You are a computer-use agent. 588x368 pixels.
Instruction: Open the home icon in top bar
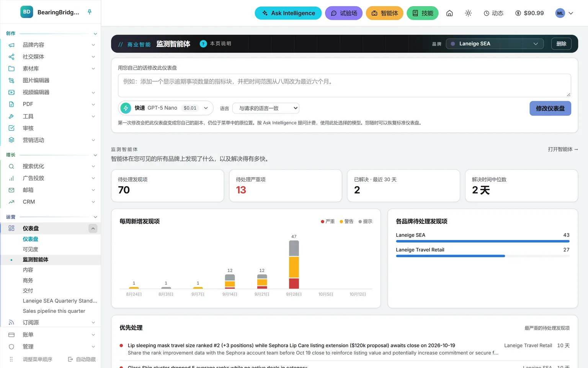point(449,13)
